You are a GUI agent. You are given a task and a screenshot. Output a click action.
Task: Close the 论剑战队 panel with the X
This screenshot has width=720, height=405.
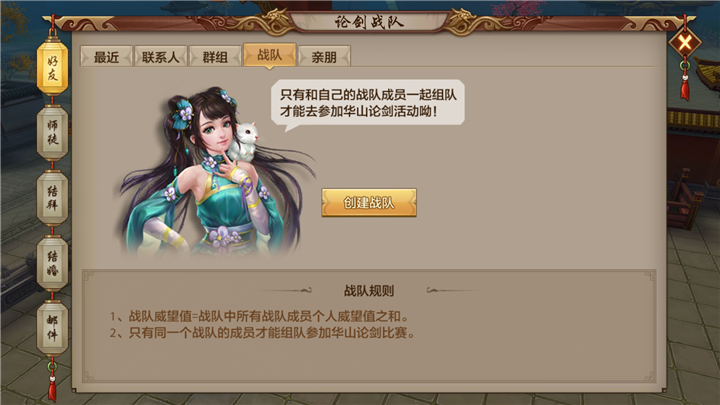click(685, 43)
